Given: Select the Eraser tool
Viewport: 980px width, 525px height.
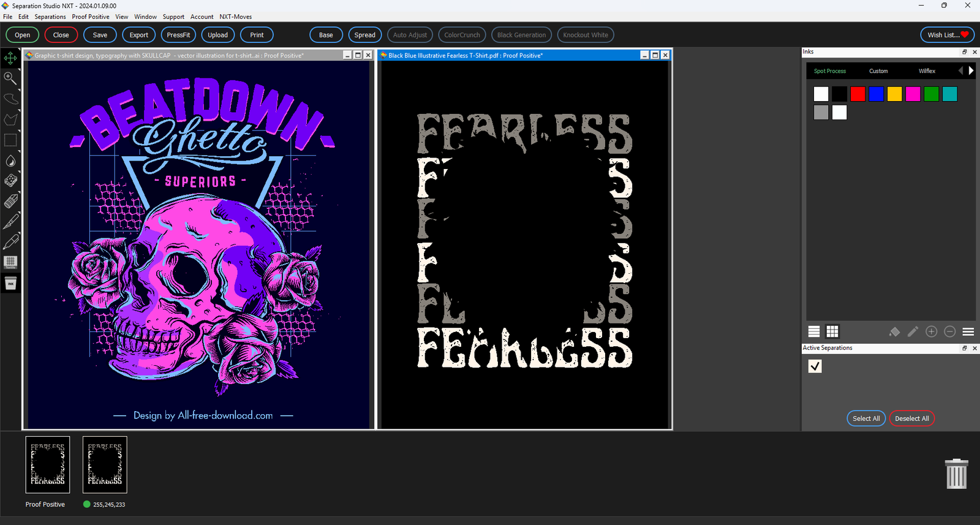Looking at the screenshot, I should coord(10,201).
